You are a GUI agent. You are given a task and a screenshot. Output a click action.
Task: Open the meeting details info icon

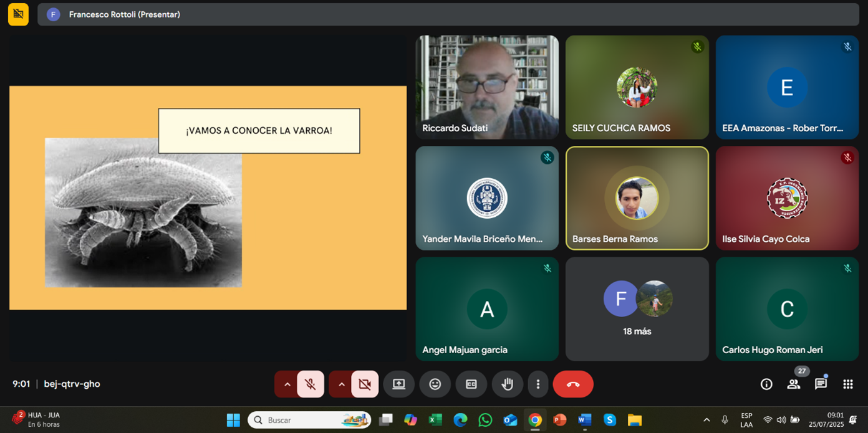[766, 384]
